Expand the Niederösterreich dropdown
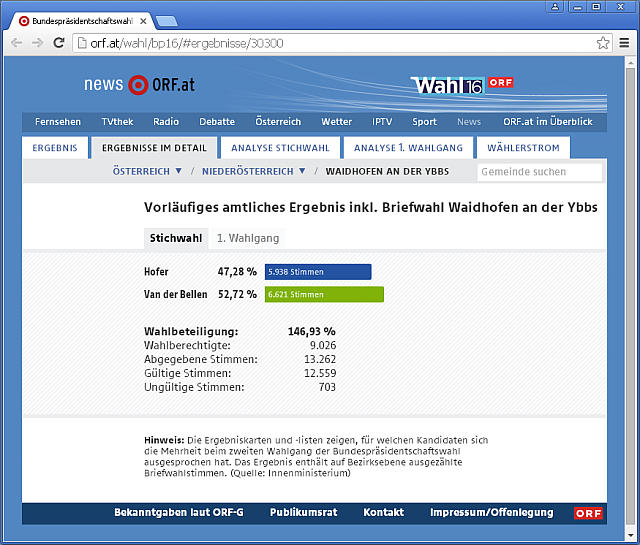 click(x=254, y=171)
